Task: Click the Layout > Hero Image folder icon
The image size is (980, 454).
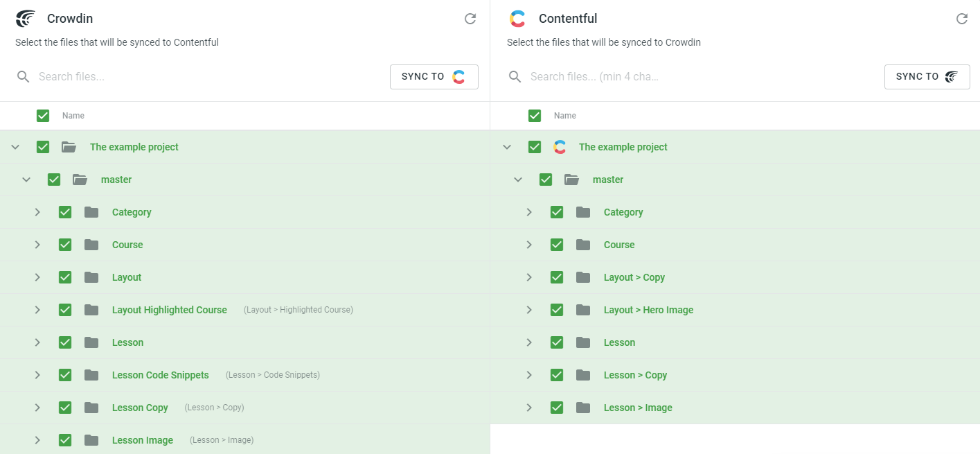Action: pos(583,310)
